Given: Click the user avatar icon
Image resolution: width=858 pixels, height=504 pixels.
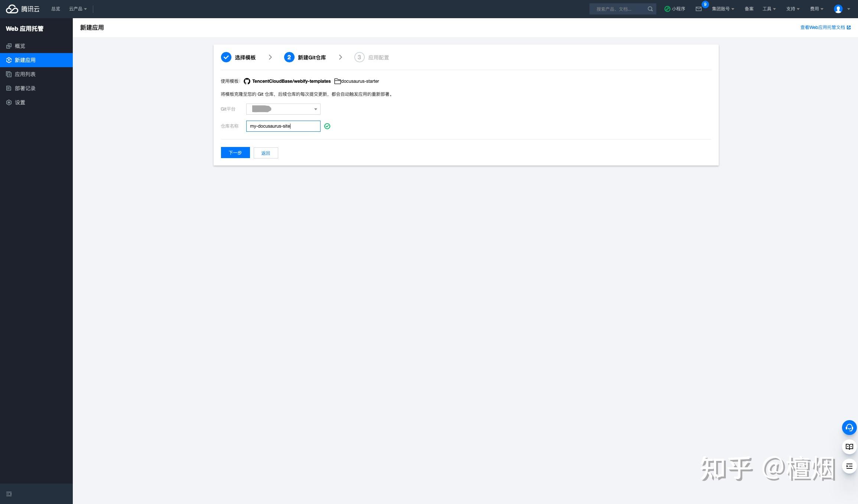Looking at the screenshot, I should pos(838,9).
